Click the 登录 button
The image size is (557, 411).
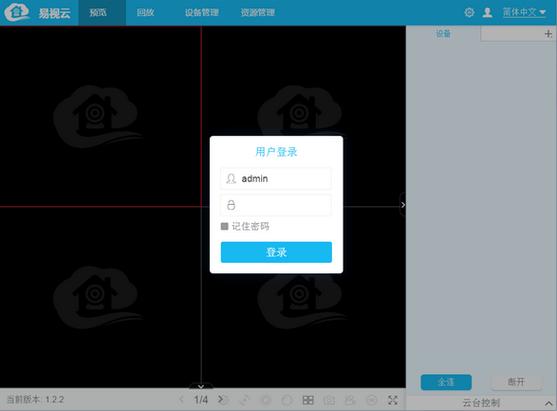(276, 252)
